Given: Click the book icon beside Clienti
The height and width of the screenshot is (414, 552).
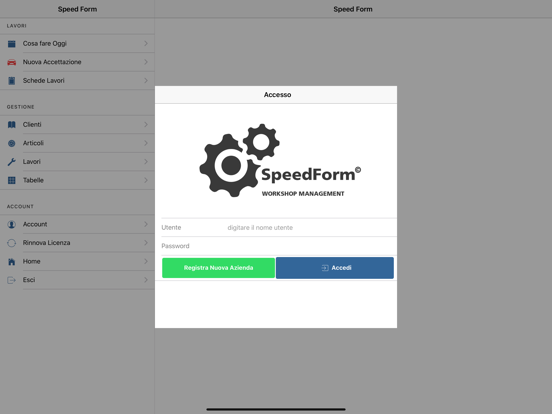Looking at the screenshot, I should click(x=12, y=125).
